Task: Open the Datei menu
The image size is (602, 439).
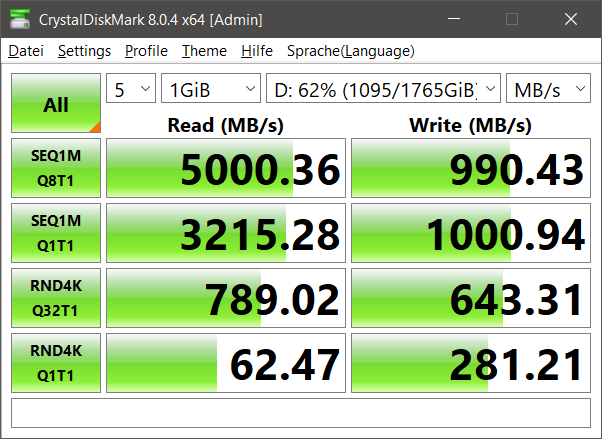Action: [x=26, y=51]
